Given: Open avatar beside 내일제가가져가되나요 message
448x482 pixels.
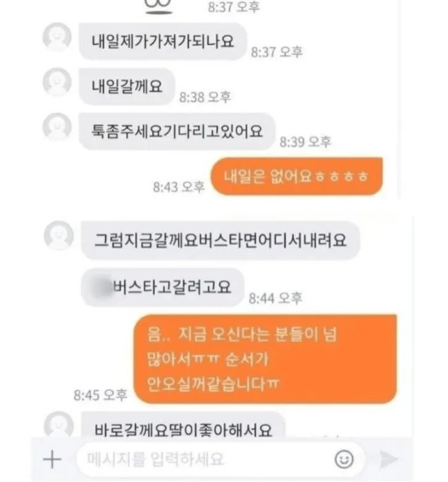Looking at the screenshot, I should 57,37.
